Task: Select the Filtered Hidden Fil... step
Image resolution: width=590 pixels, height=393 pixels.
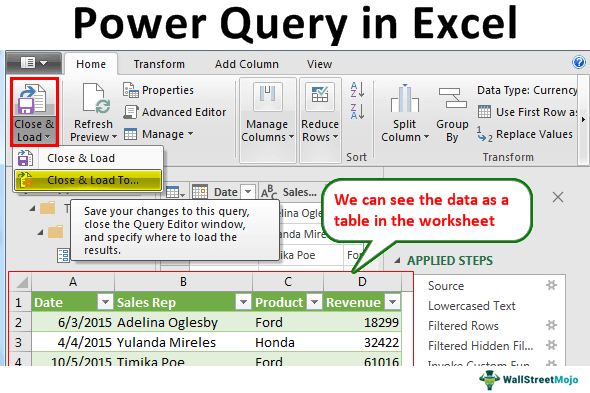Action: coord(481,346)
